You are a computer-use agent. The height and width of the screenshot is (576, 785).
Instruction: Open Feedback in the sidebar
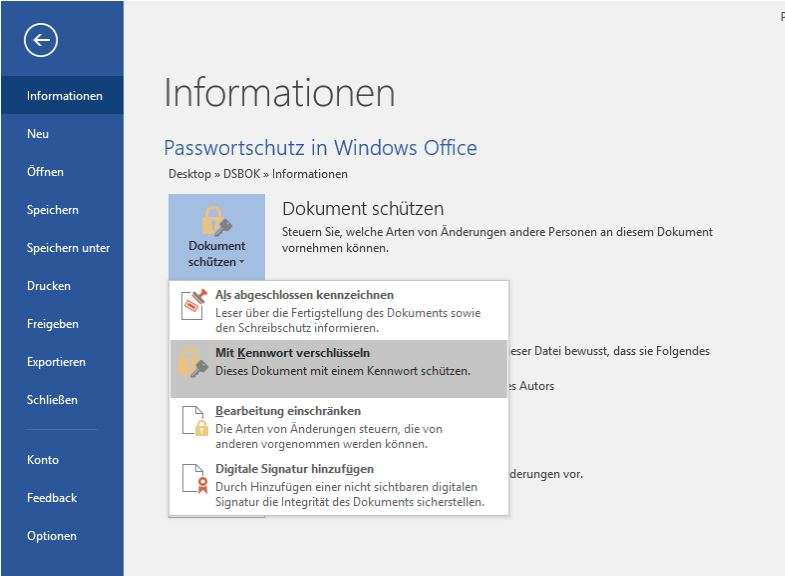click(62, 497)
